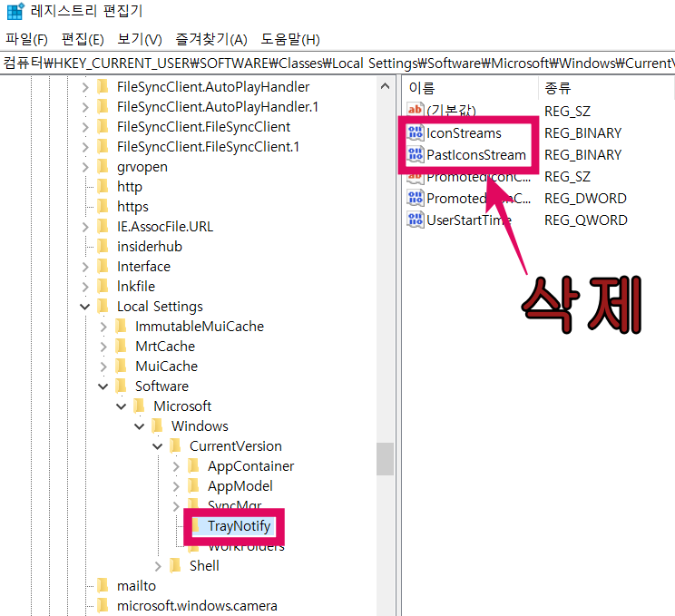Expand the FileSyncClient.AutoPlayHandler key
The height and width of the screenshot is (616, 675).
pyautogui.click(x=85, y=87)
